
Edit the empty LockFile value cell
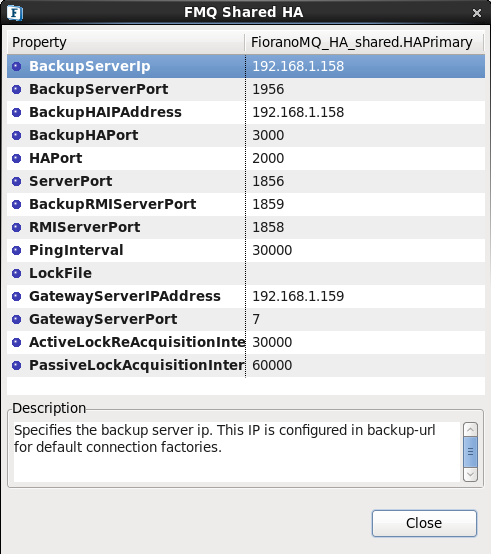click(365, 273)
